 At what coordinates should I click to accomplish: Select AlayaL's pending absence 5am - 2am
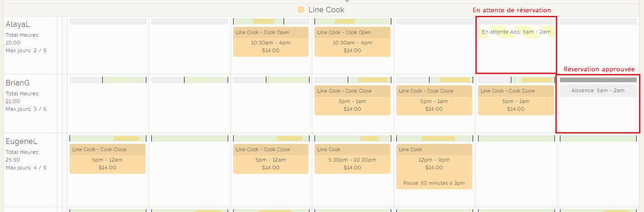click(516, 32)
